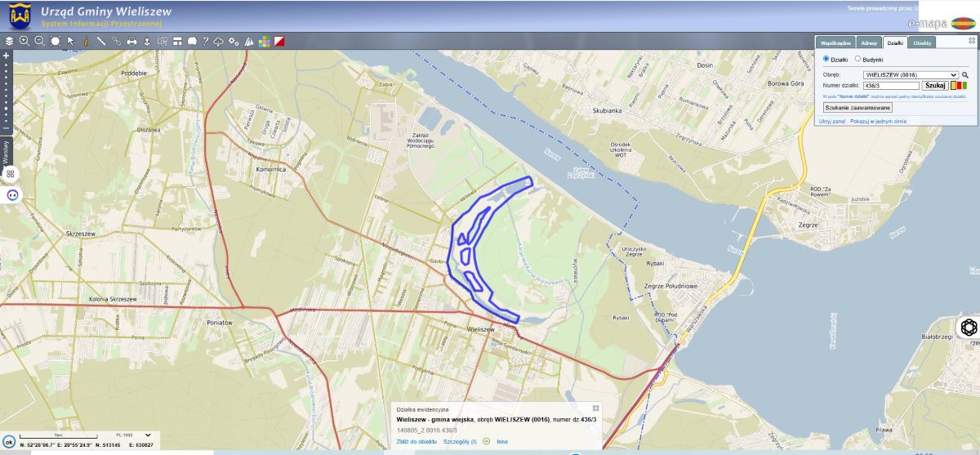Viewport: 980px width, 455px height.
Task: Open the settings gears icon
Action: pos(234,41)
